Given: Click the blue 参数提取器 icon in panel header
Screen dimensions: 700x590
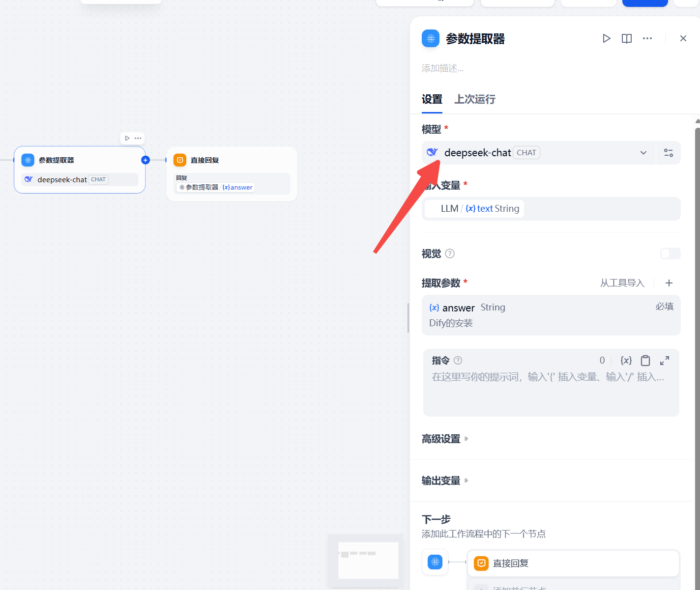Looking at the screenshot, I should (x=431, y=38).
